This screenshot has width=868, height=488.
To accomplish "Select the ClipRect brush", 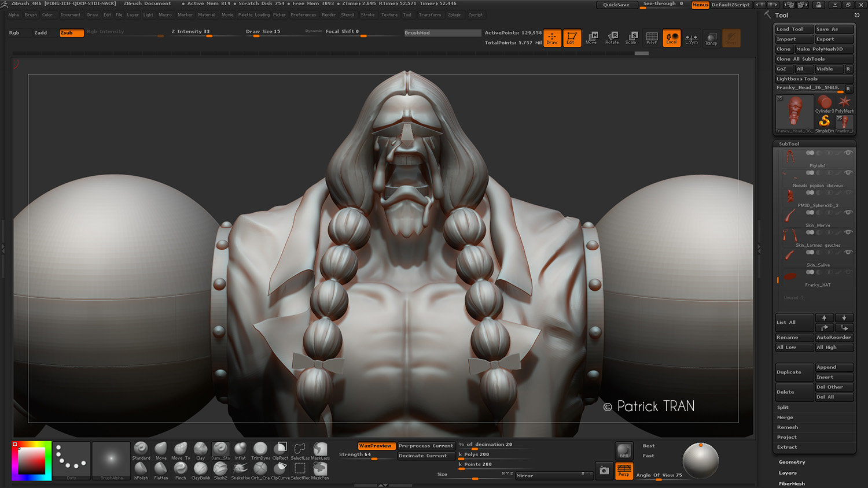I will (x=280, y=451).
